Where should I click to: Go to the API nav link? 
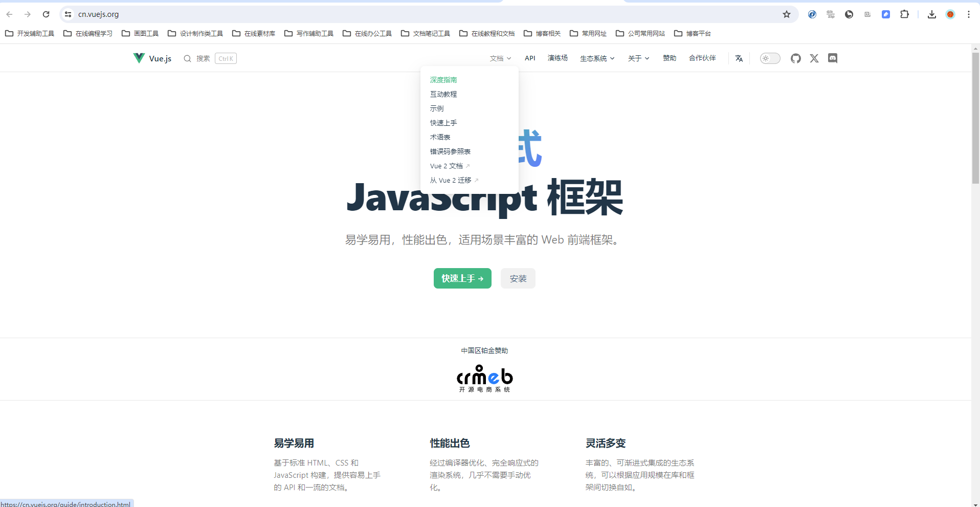(x=530, y=58)
